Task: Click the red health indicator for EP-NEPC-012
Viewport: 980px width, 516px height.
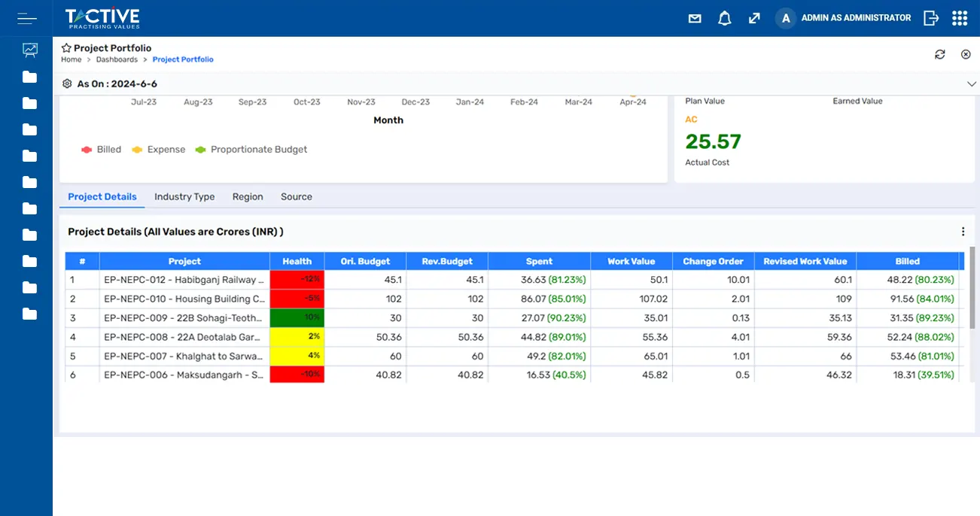Action: tap(297, 279)
